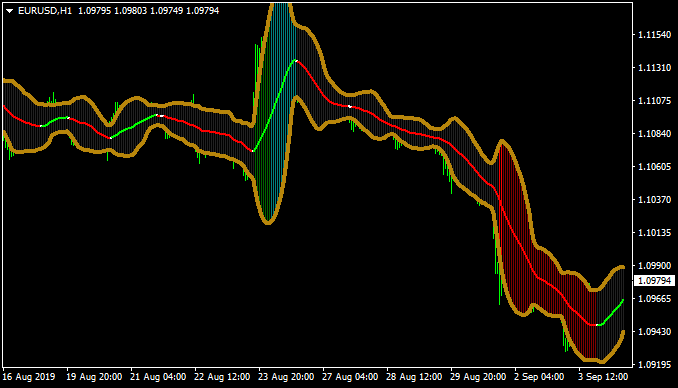Click the 29 Aug 20:00 time label

pyautogui.click(x=478, y=377)
